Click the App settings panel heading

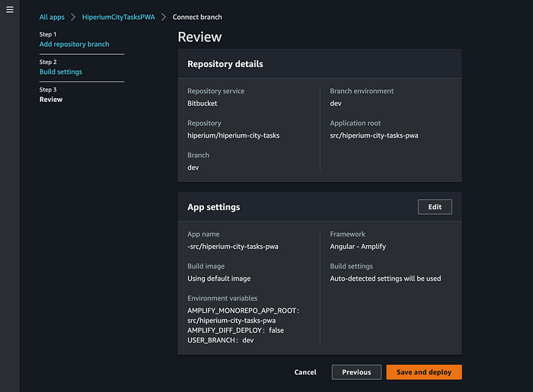[214, 207]
